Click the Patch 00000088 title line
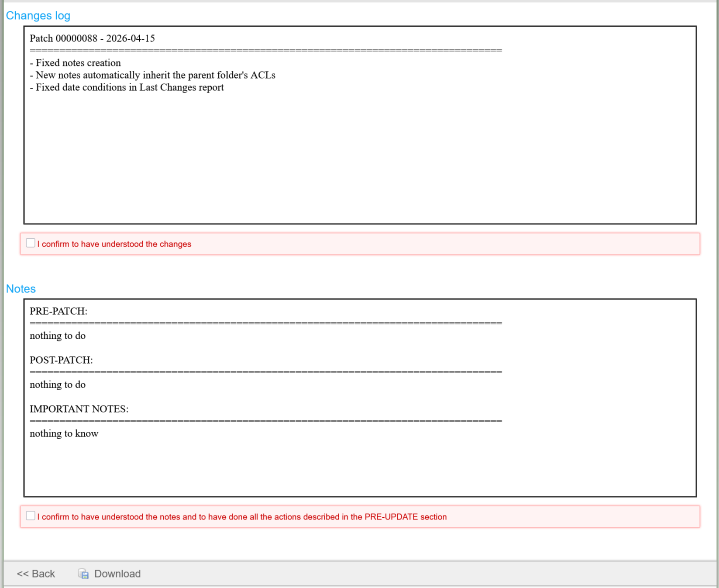 click(92, 38)
